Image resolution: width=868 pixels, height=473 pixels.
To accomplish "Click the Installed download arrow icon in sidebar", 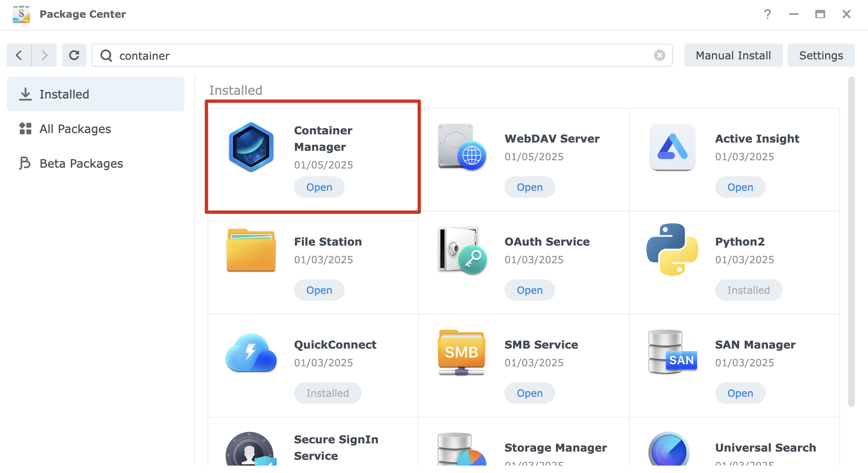I will [26, 94].
